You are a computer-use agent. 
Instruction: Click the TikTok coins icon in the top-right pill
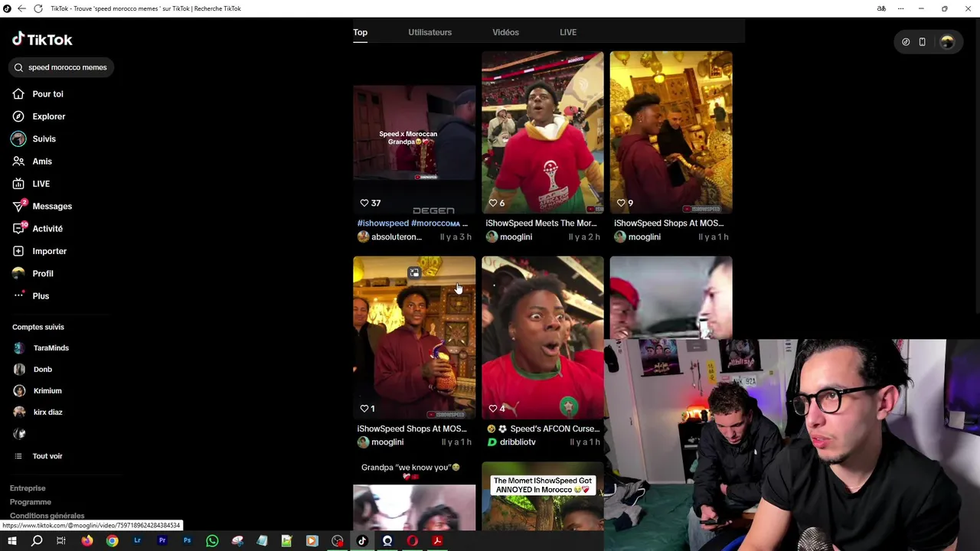[906, 42]
